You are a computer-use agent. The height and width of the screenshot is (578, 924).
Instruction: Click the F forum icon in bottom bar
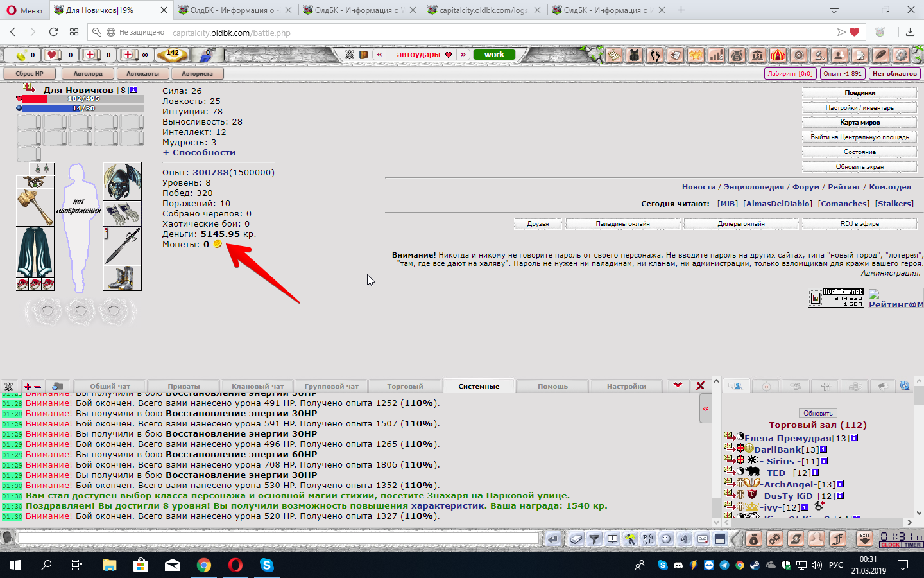click(837, 539)
